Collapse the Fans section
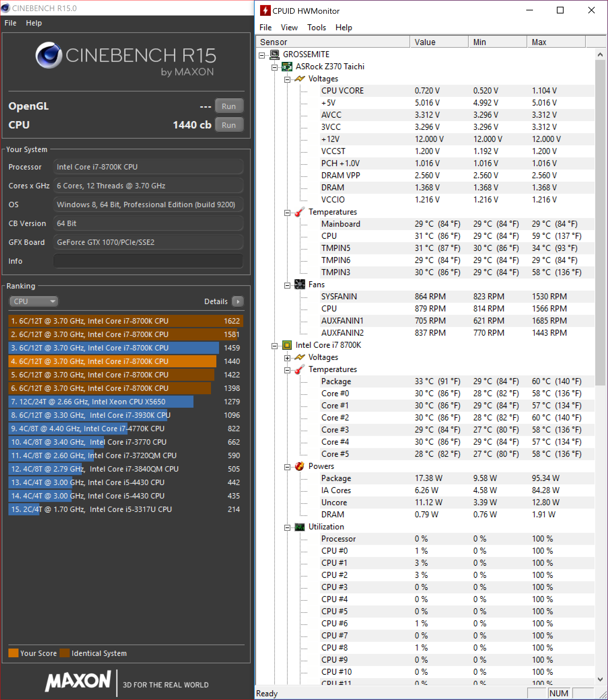This screenshot has height=700, width=608. pyautogui.click(x=287, y=285)
